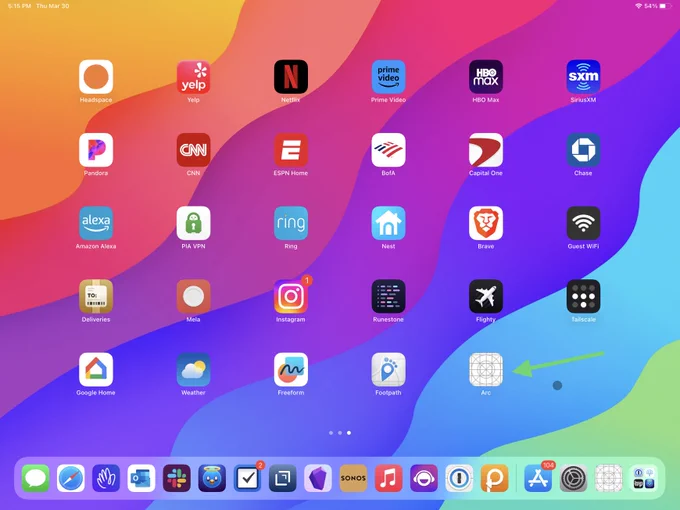This screenshot has width=680, height=510.
Task: Open the blue hand icon app in dock
Action: (106, 478)
